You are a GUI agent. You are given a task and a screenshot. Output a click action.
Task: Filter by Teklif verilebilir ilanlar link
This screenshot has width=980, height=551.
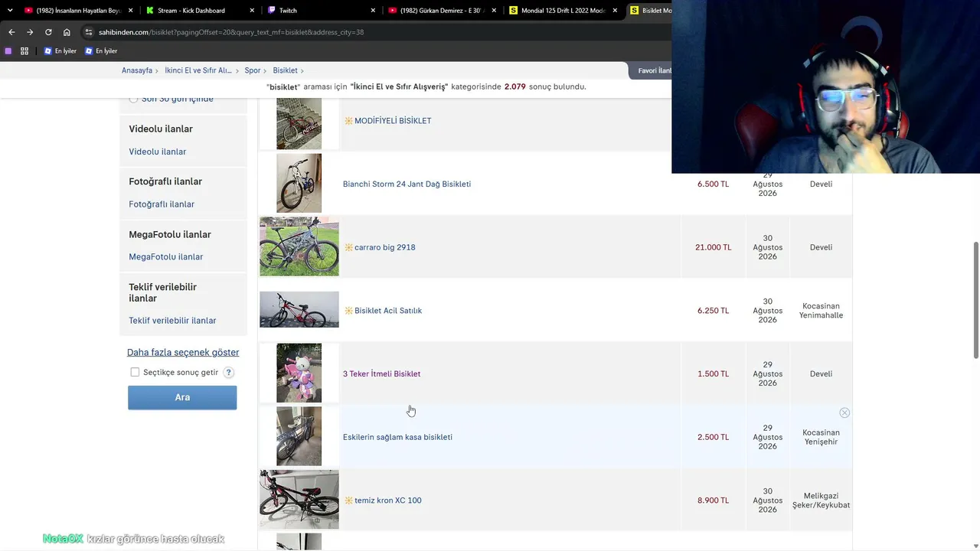[x=172, y=321]
